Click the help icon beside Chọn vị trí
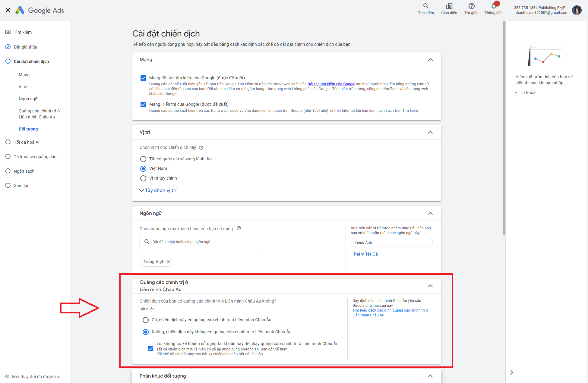Image resolution: width=588 pixels, height=383 pixels. coord(201,148)
